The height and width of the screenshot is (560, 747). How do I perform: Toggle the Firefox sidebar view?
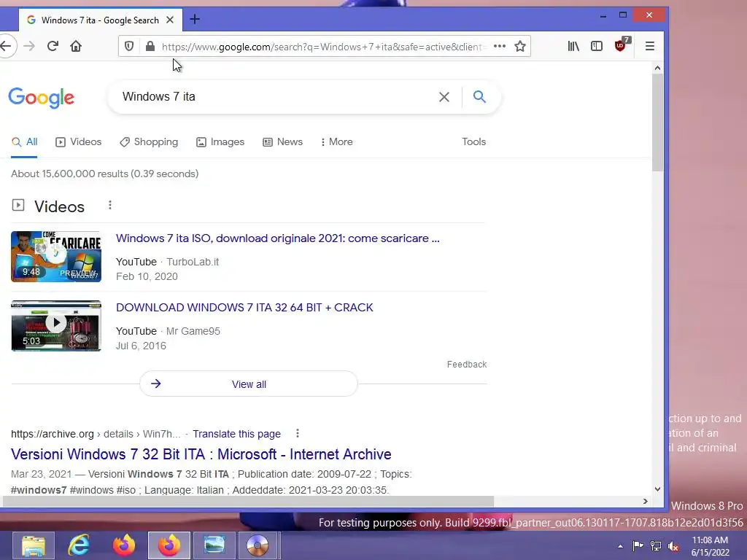[x=597, y=46]
